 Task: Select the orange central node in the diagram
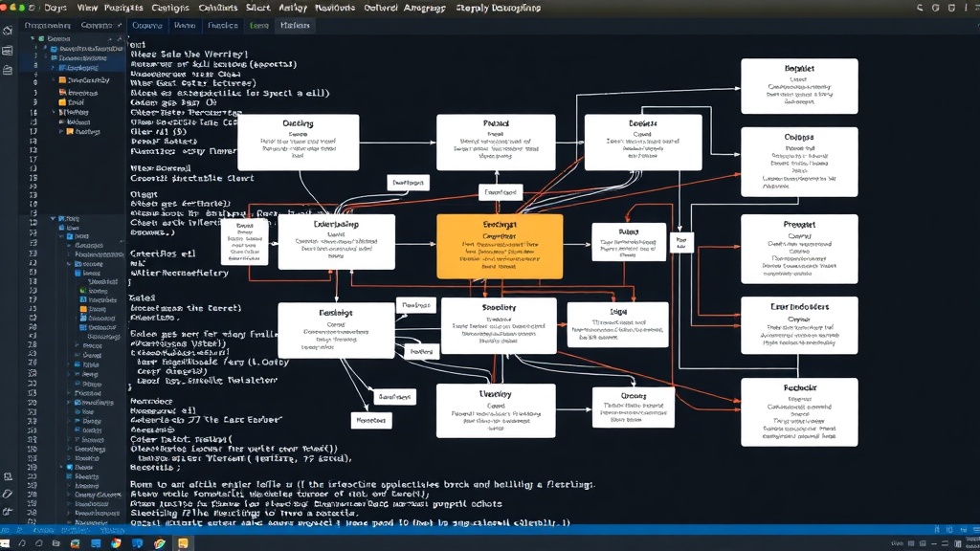pyautogui.click(x=500, y=246)
